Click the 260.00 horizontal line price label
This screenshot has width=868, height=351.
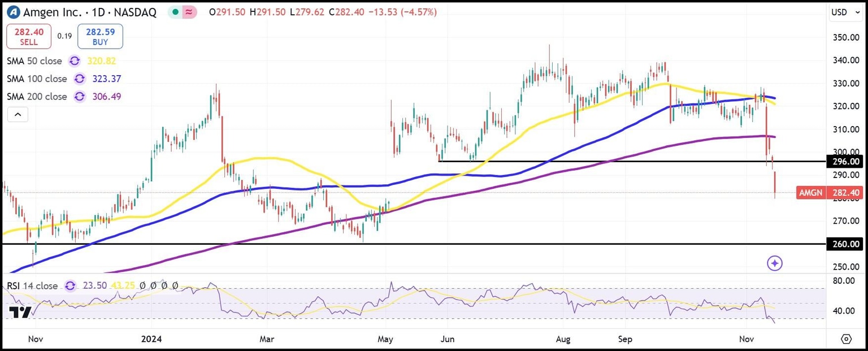[x=845, y=244]
